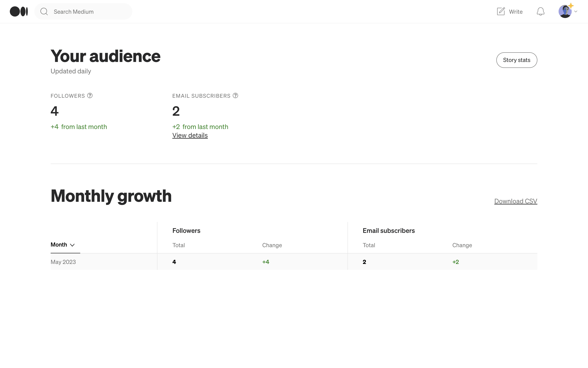Open the profile avatar menu
The width and height of the screenshot is (588, 368).
click(565, 11)
